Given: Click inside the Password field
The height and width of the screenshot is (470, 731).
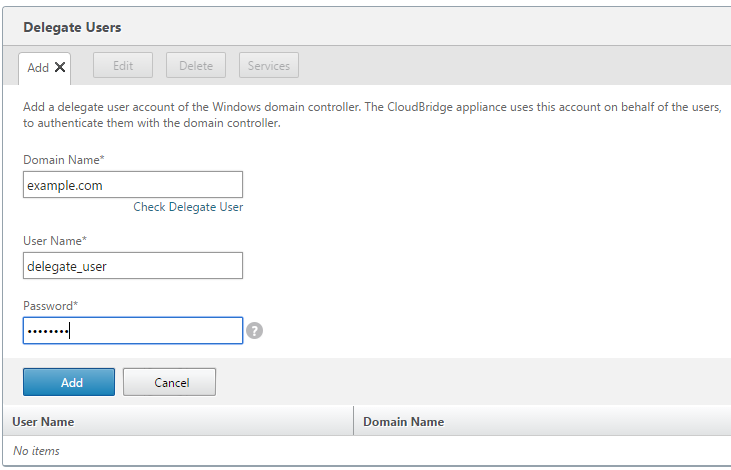Looking at the screenshot, I should click(133, 331).
